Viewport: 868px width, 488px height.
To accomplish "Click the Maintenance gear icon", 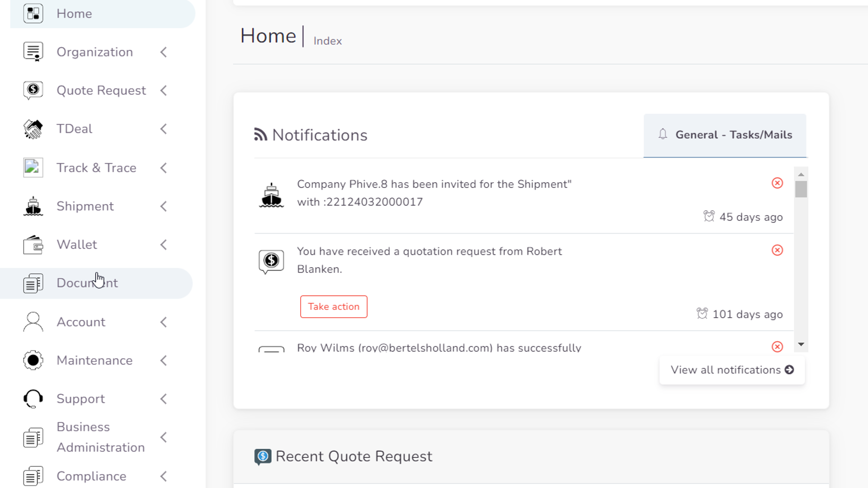I will 33,361.
